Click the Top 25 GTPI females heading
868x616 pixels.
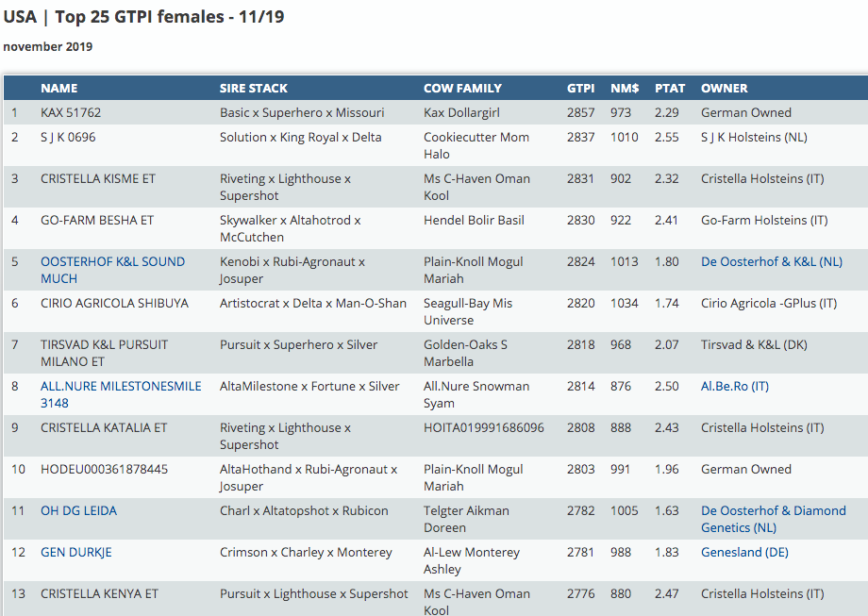[x=143, y=17]
